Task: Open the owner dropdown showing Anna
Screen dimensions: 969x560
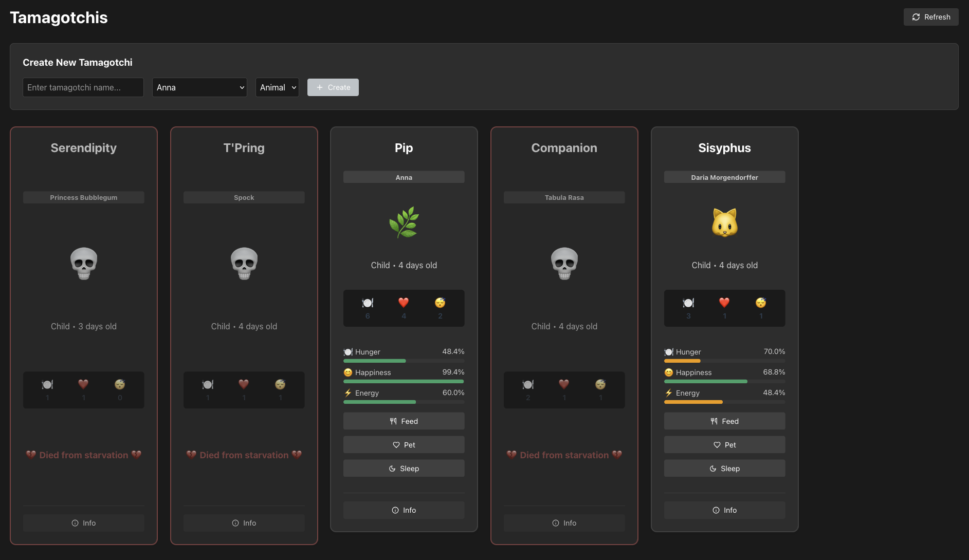Action: click(x=199, y=87)
